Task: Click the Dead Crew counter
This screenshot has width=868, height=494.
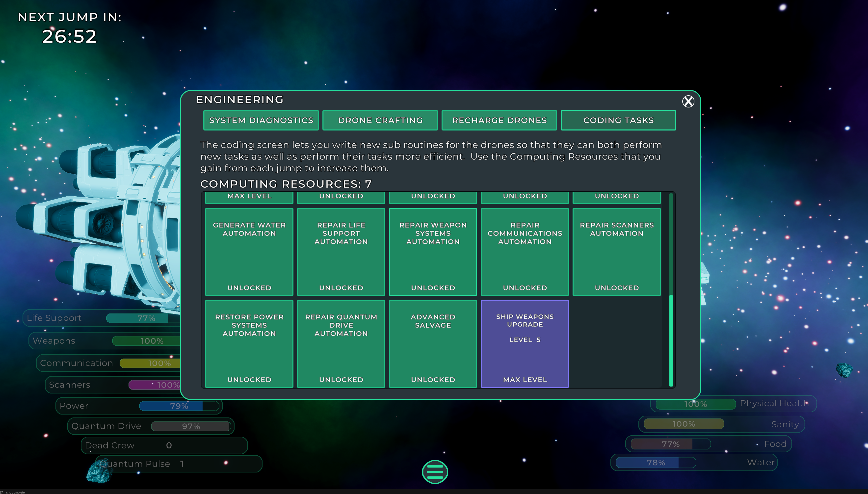Action: [x=164, y=445]
